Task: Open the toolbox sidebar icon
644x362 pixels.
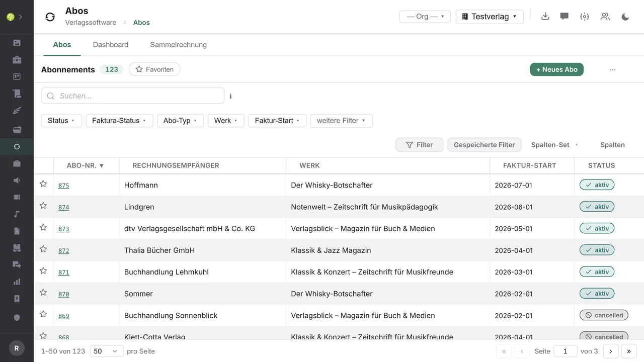Action: 17,60
